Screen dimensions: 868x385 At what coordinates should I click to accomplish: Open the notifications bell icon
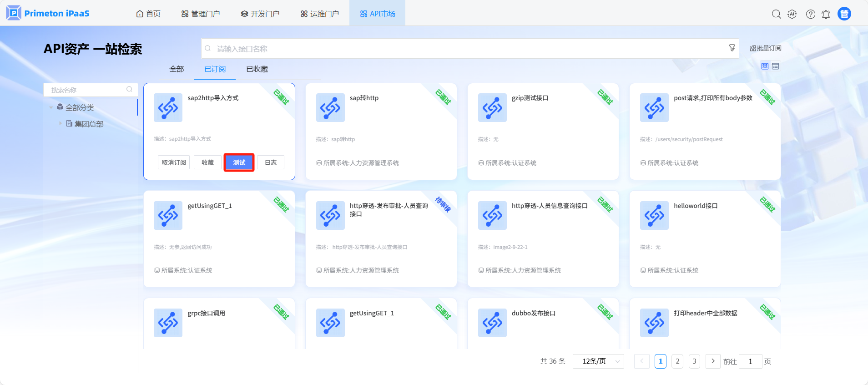pyautogui.click(x=826, y=15)
